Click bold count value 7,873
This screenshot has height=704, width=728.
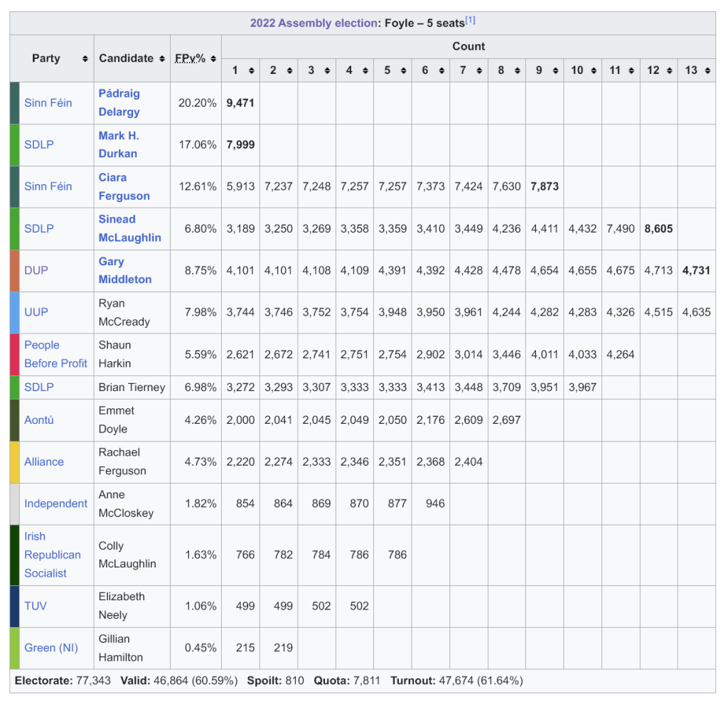tap(545, 187)
